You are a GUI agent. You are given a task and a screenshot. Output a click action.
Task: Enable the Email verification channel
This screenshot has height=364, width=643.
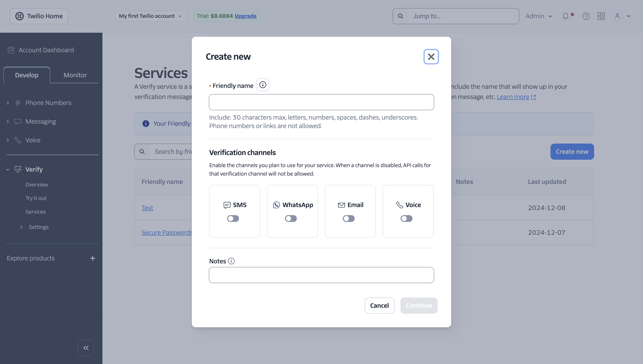[349, 218]
